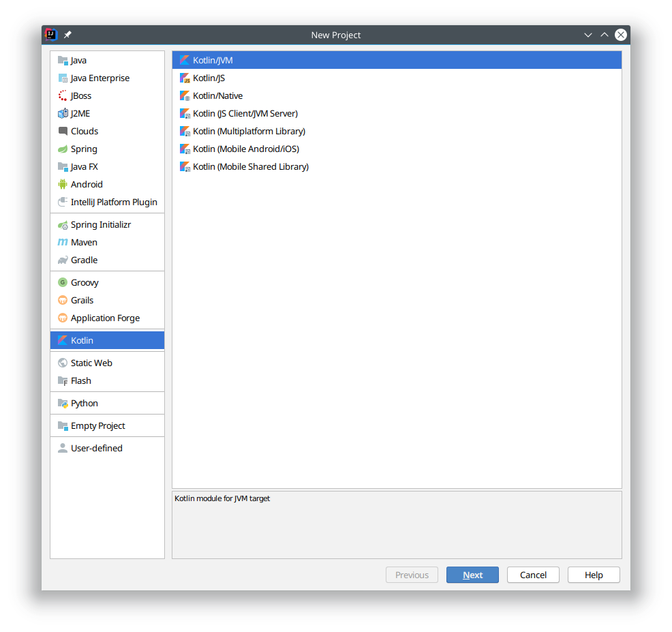Click the Spring Initializr icon
Viewport: 672px width, 632px height.
63,225
